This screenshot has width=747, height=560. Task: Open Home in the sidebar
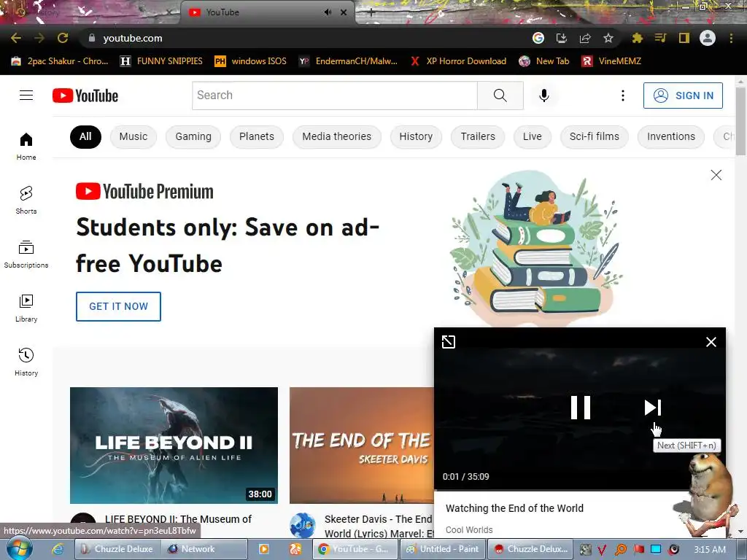[26, 146]
